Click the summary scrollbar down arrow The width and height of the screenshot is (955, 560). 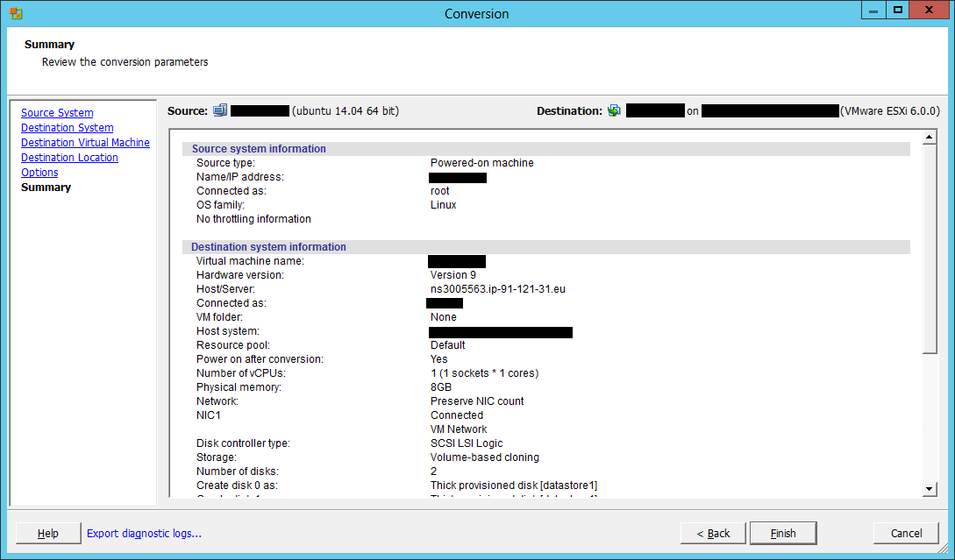[930, 488]
